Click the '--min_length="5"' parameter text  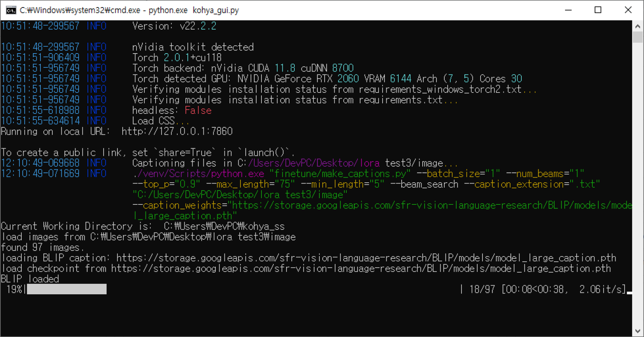(x=343, y=184)
